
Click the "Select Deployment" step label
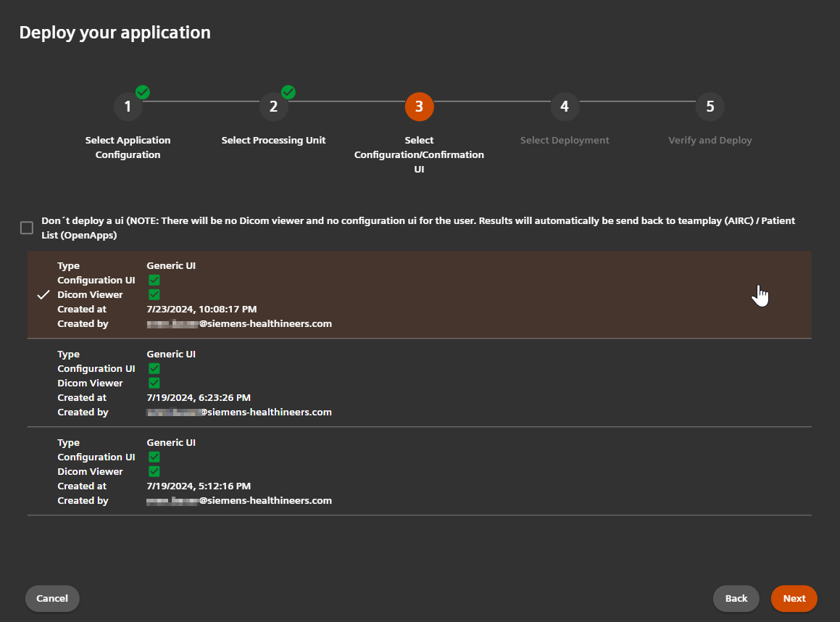(565, 140)
